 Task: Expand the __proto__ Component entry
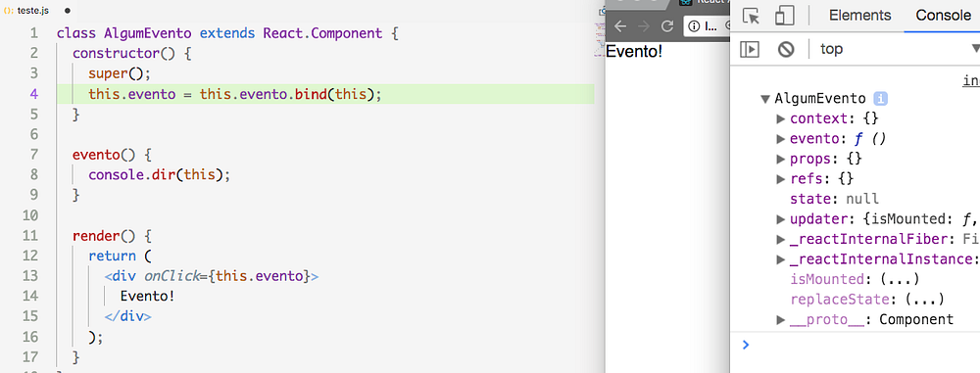coord(781,320)
